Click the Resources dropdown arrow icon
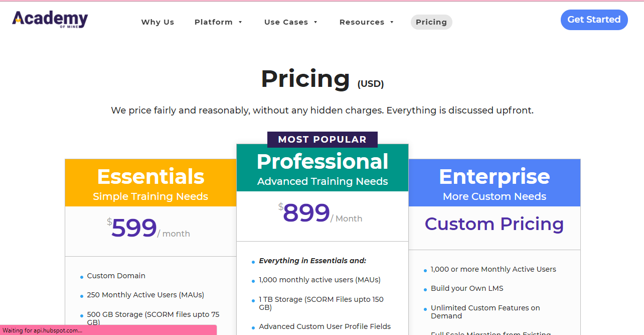Viewport: 644px width, 335px height. coord(392,22)
